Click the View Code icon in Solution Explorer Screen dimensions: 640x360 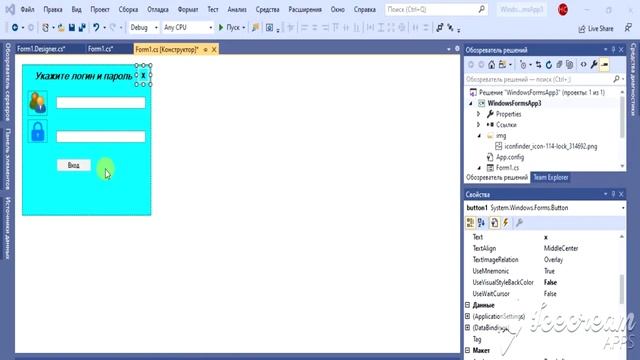coord(583,64)
